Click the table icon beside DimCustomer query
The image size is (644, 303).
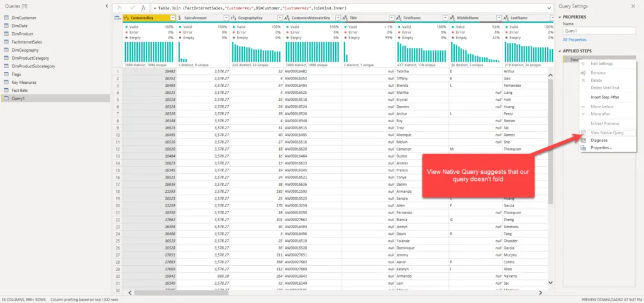(6, 18)
